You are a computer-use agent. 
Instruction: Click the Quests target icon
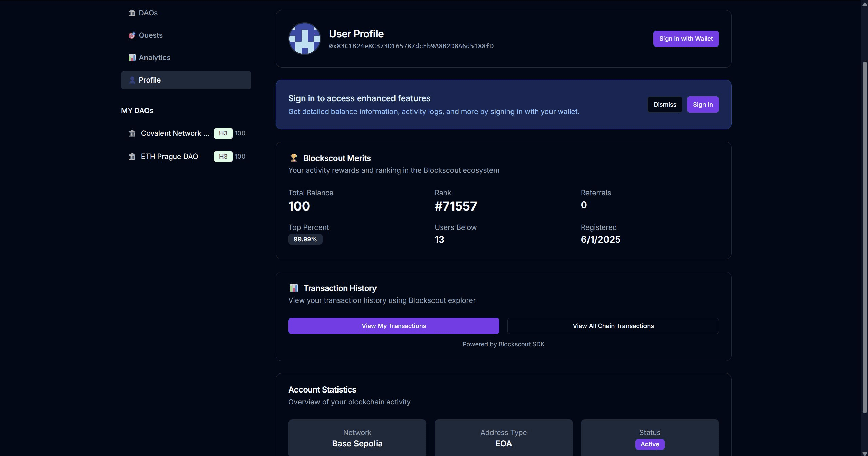tap(132, 35)
